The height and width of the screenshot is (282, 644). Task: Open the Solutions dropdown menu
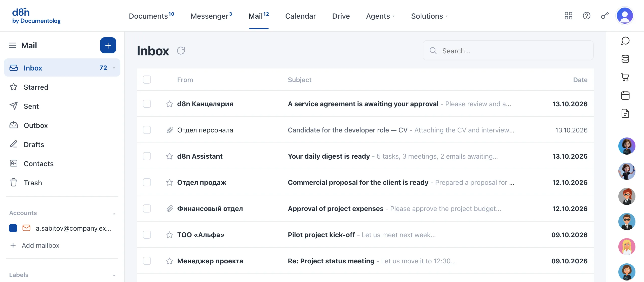[x=429, y=16]
